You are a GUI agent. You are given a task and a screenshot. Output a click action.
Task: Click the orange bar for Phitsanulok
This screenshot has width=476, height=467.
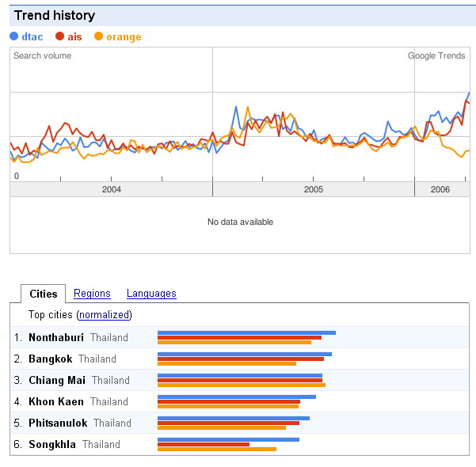tap(222, 428)
